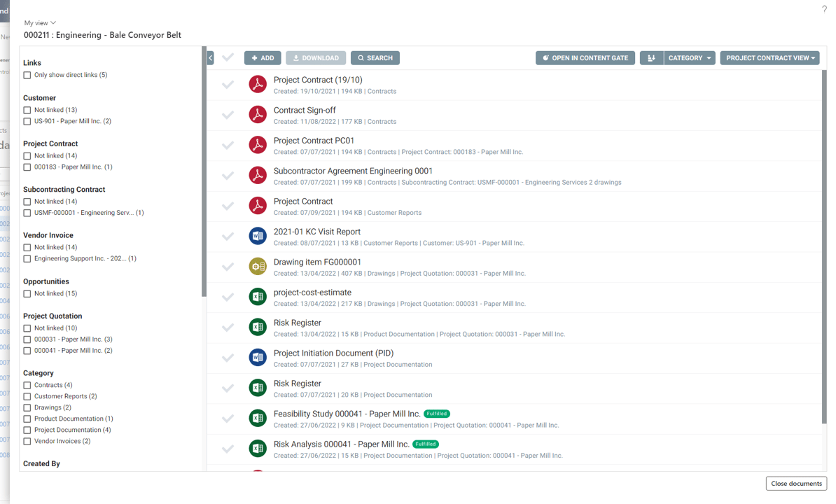
Task: Open the Word icon for 2021-01 KC Visit Report
Action: 258,236
